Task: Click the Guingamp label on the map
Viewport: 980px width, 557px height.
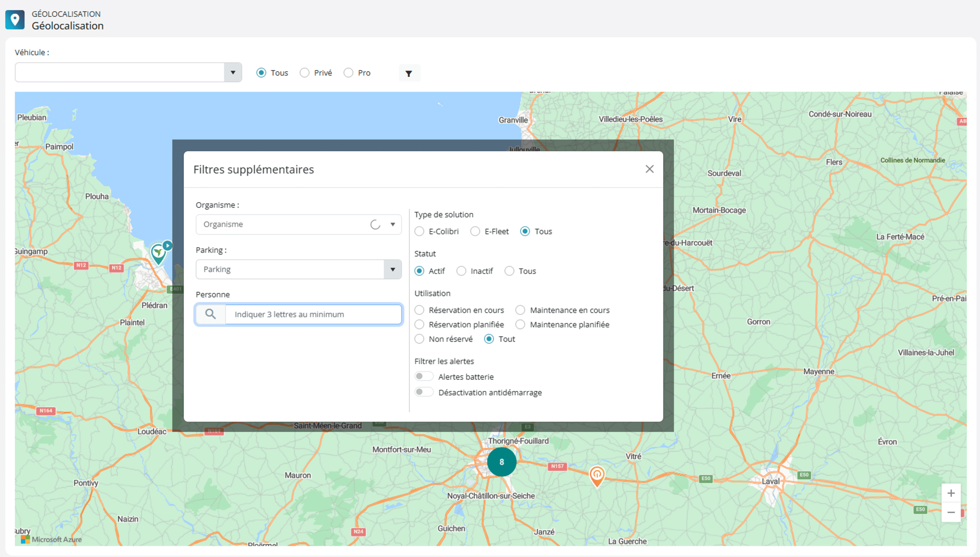Action: click(31, 252)
